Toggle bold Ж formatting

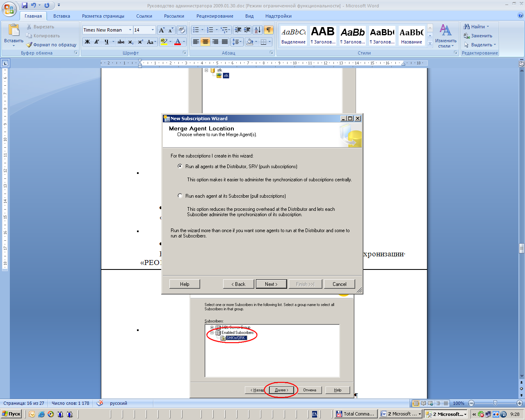[x=87, y=42]
